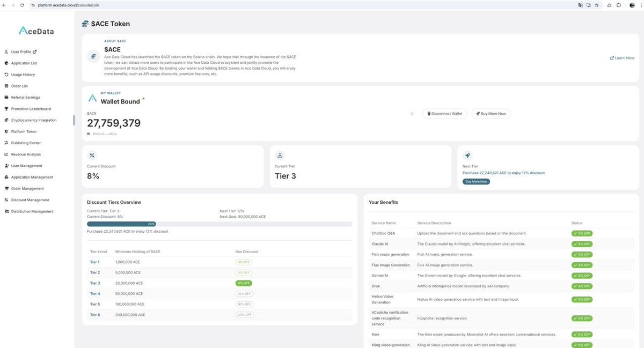644x348 pixels.
Task: Click the Order Management cart icon
Action: pos(6,189)
